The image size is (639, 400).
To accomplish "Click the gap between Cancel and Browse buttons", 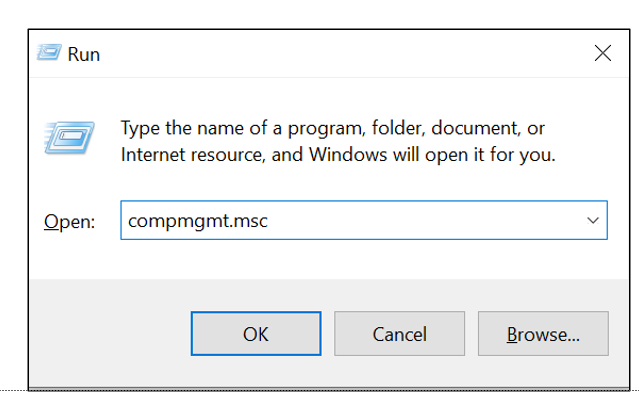I will [x=472, y=334].
